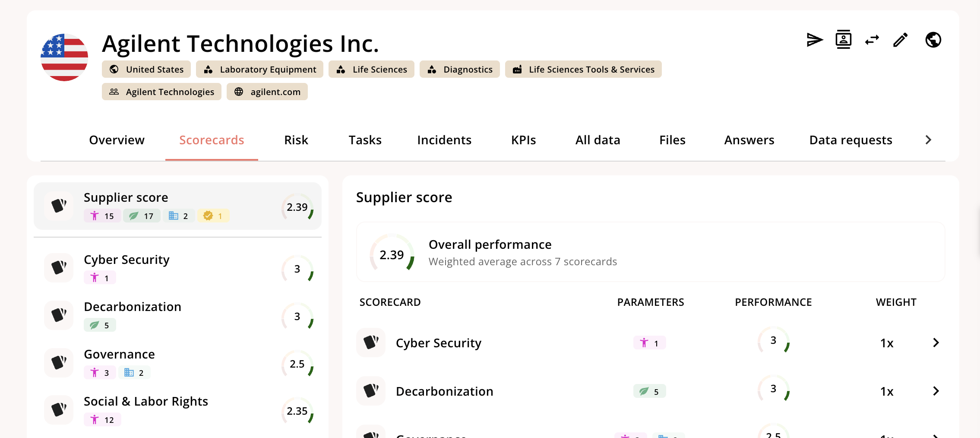Screen dimensions: 980x438
Task: Open the Incidents tab
Action: coord(444,140)
